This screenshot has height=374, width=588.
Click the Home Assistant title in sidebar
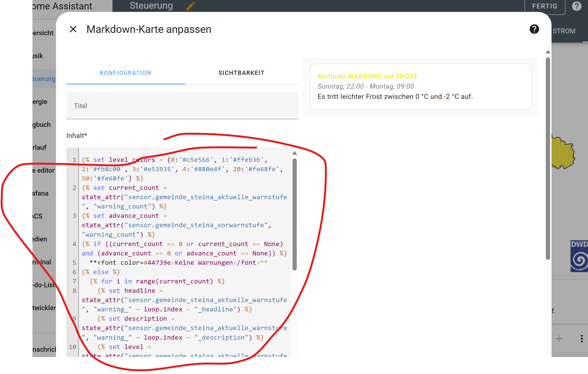pos(62,6)
